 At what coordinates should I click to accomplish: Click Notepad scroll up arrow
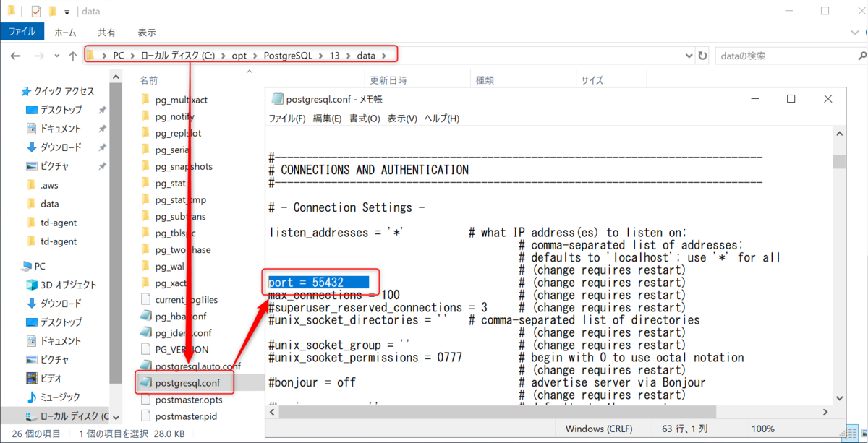(x=839, y=135)
